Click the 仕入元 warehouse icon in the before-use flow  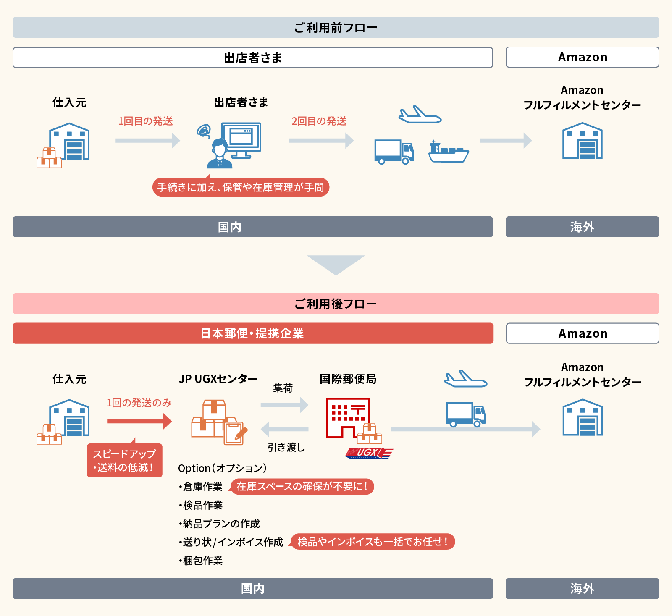tap(63, 145)
